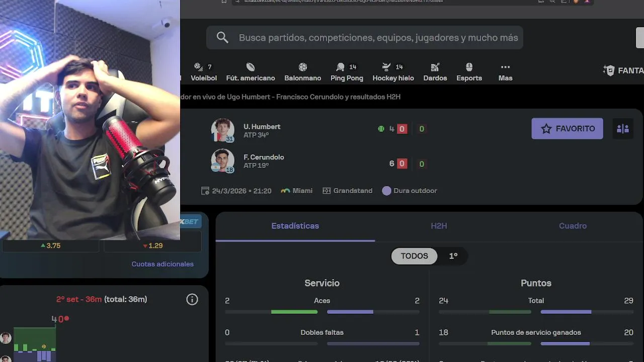The height and width of the screenshot is (362, 644).
Task: Click the Dura outdoor surface color dot
Action: 386,191
